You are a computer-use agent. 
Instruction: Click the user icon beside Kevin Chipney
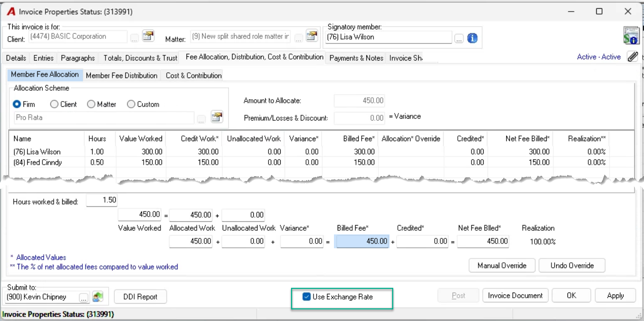[x=98, y=297]
